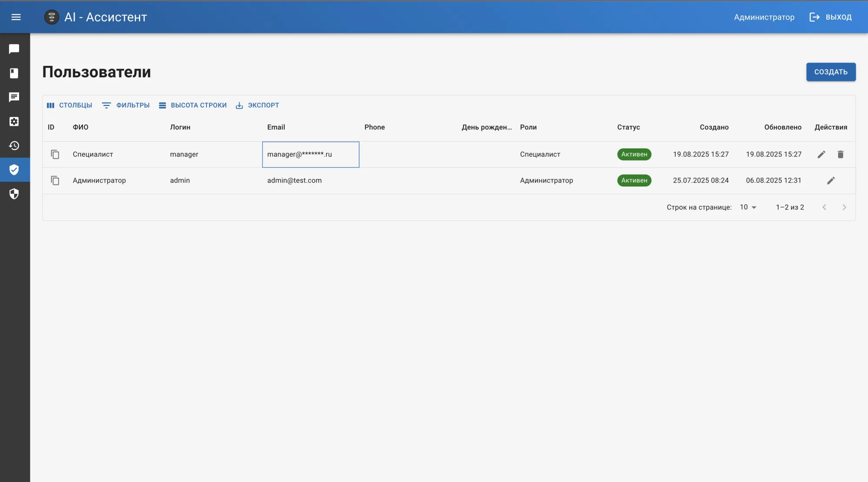Select the active shield checkmark sidebar icon
Image resolution: width=868 pixels, height=482 pixels.
(x=14, y=170)
